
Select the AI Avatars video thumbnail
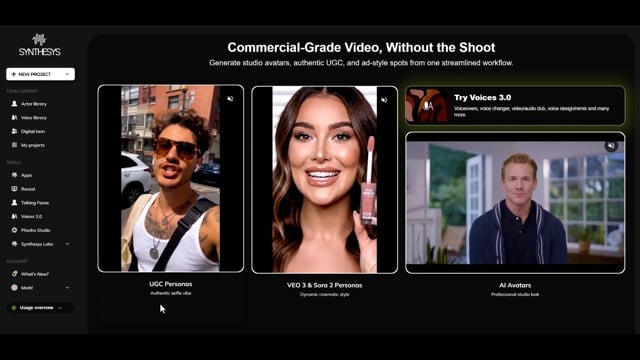pyautogui.click(x=515, y=202)
